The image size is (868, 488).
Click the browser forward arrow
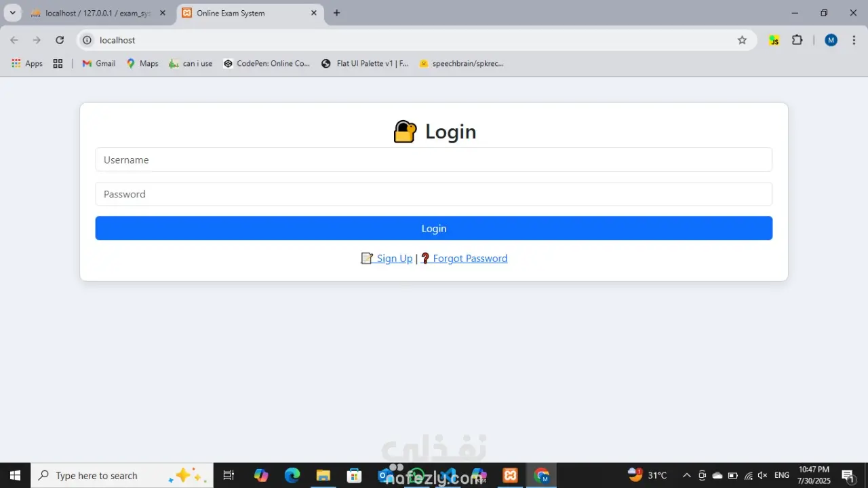37,40
